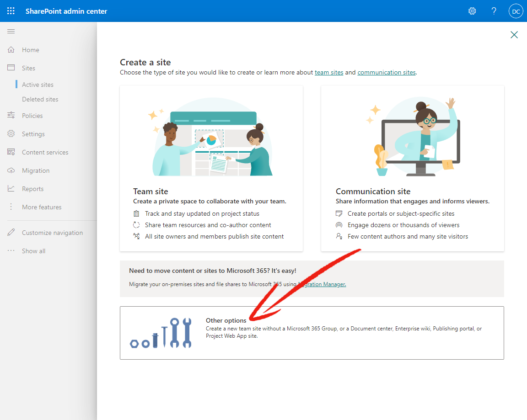Collapse navigation with the hamburger icon
This screenshot has height=420, width=527.
pos(11,31)
